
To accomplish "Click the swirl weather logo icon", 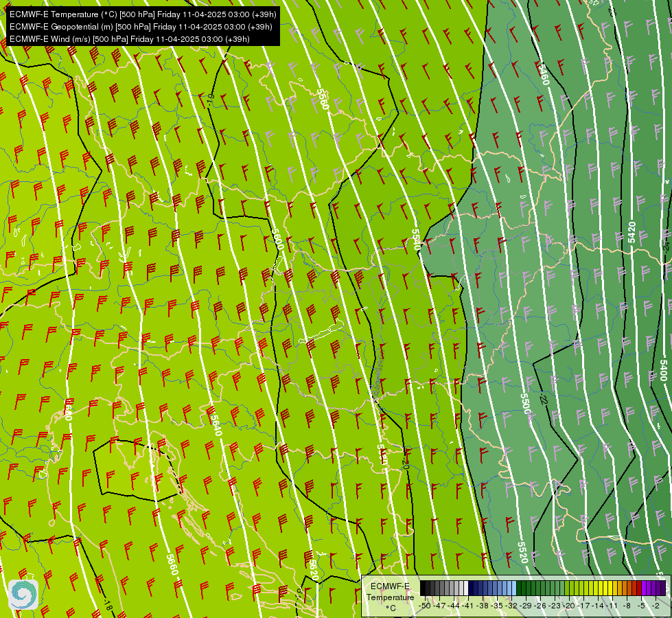I will click(23, 595).
